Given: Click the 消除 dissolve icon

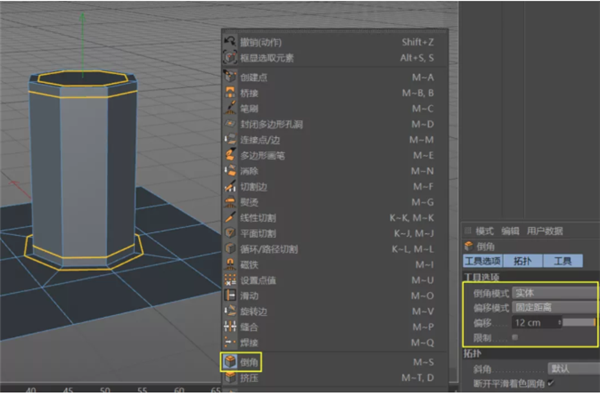Looking at the screenshot, I should (230, 171).
